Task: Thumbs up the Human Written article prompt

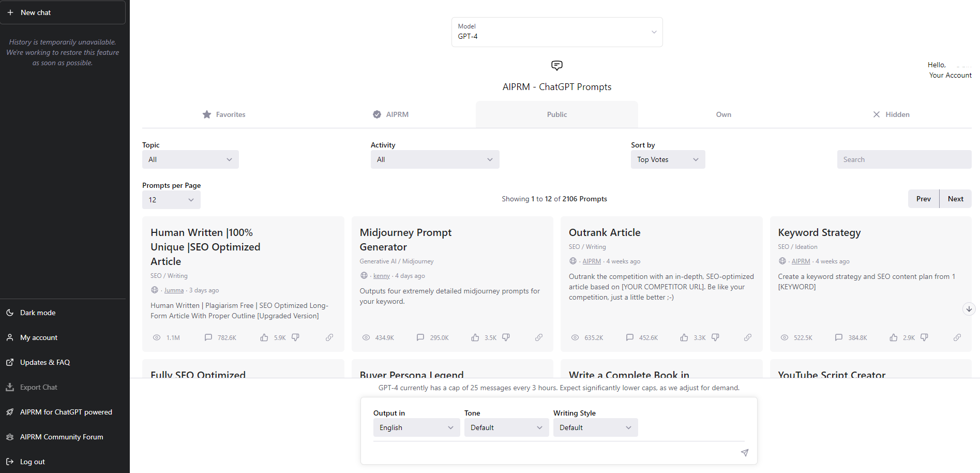Action: coord(264,337)
